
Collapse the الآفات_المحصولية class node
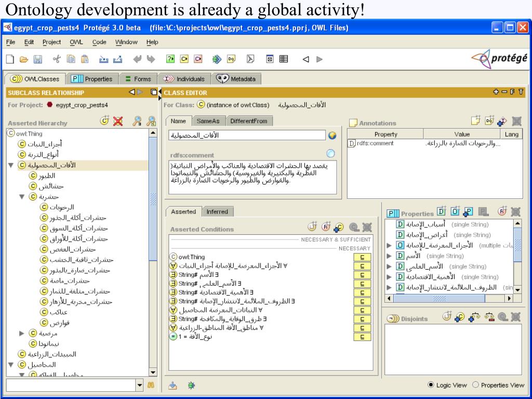pyautogui.click(x=11, y=165)
